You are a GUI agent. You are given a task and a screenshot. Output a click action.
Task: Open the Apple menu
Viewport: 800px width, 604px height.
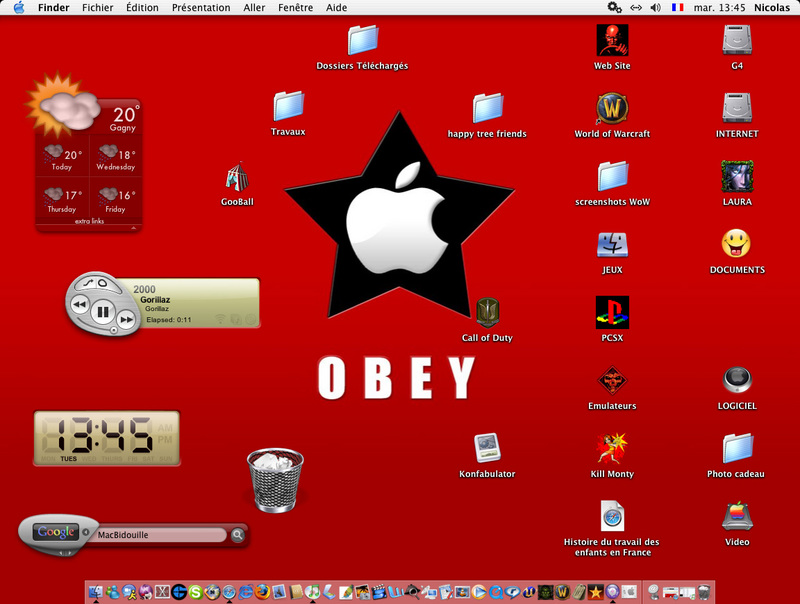pyautogui.click(x=19, y=7)
